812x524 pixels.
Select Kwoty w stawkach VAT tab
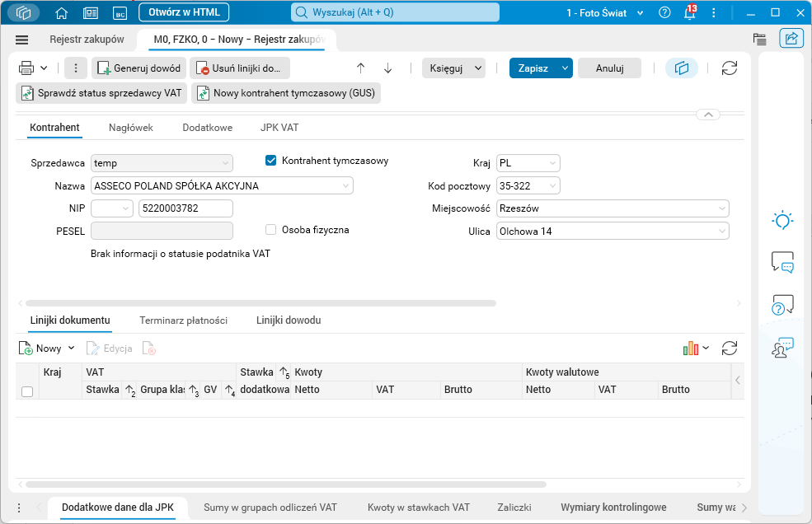(419, 508)
